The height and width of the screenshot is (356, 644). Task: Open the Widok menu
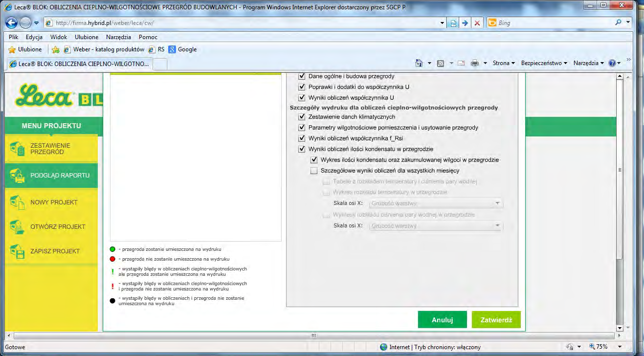click(59, 37)
